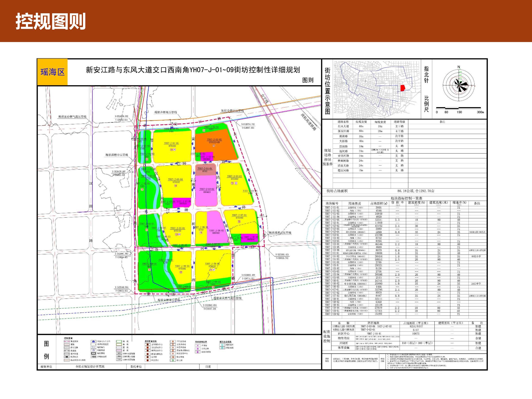Click the yellow YH07-J-01-05 residential parcel
This screenshot has height=399, width=532.
point(172,154)
